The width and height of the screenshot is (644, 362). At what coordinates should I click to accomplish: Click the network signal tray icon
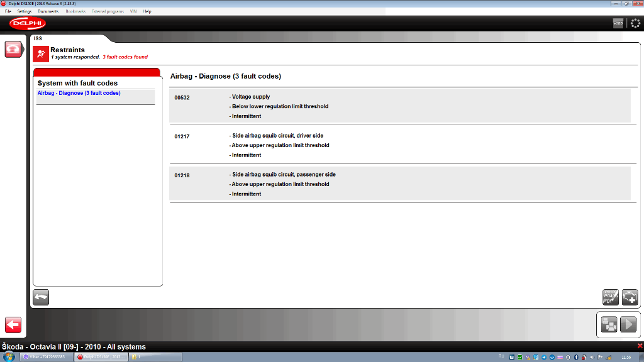(x=609, y=357)
